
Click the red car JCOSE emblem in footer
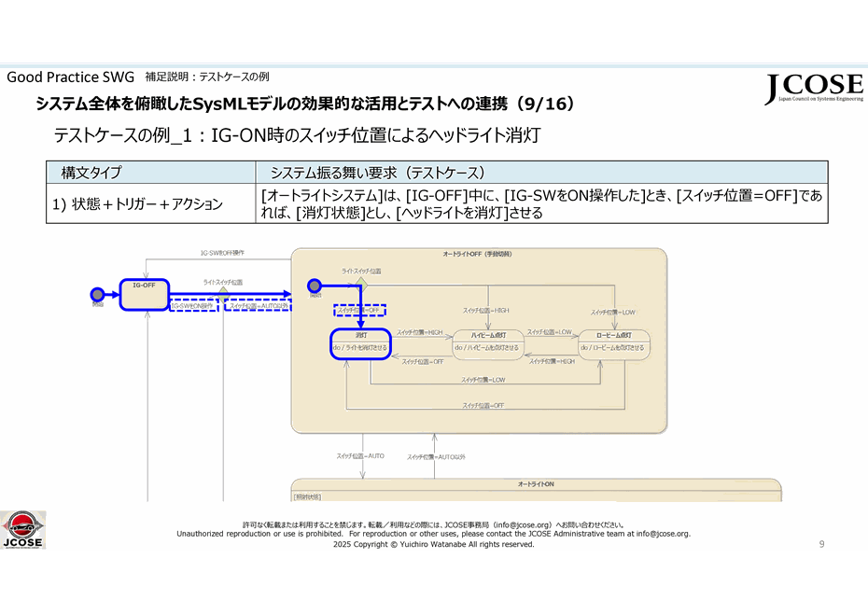click(x=22, y=530)
